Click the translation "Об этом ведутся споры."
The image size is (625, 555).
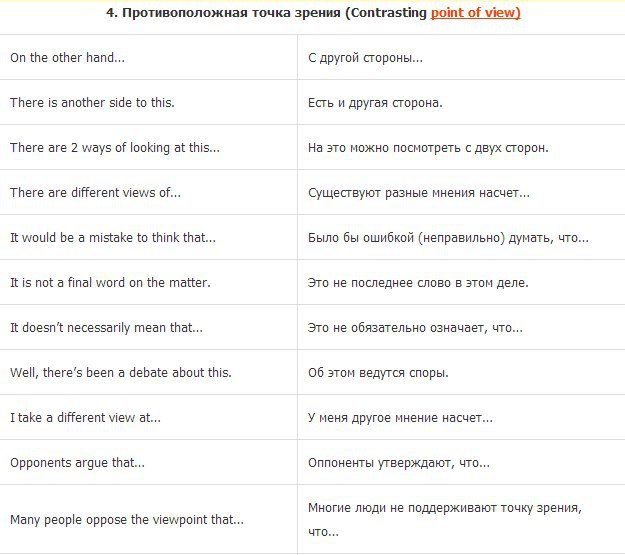click(x=378, y=373)
